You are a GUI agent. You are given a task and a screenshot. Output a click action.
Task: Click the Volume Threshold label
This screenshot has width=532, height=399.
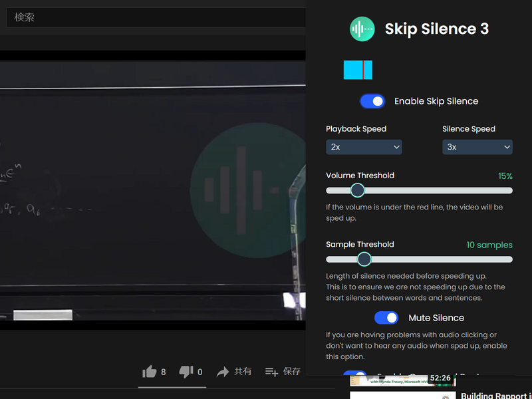360,176
